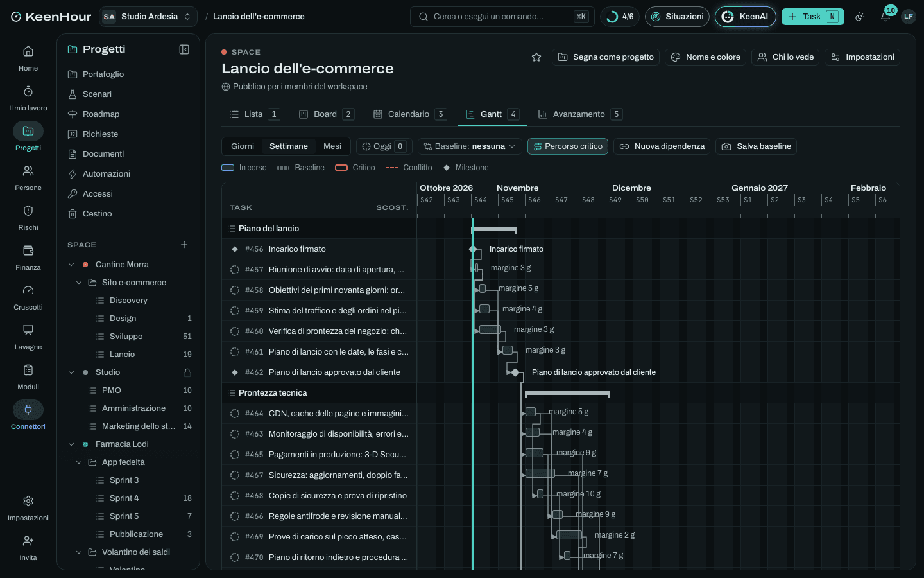Screen dimensions: 924x578
Task: Focus the Cerca o esegui un comando field
Action: click(502, 17)
